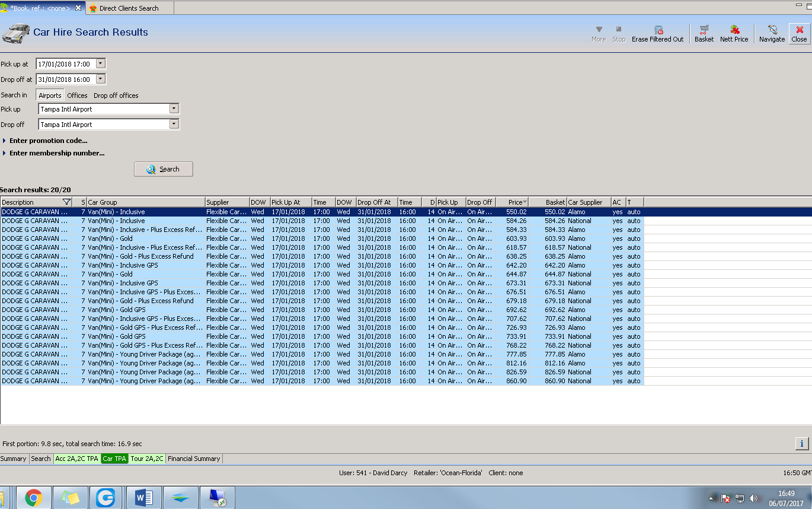The width and height of the screenshot is (812, 509).
Task: Click the AC column header
Action: point(619,202)
